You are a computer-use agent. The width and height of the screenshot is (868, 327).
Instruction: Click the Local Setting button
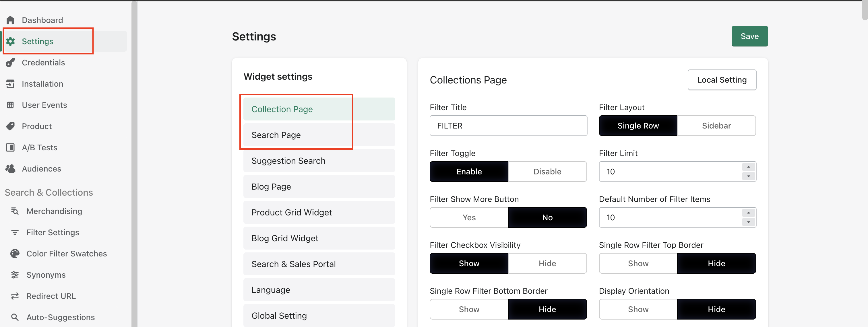click(721, 80)
